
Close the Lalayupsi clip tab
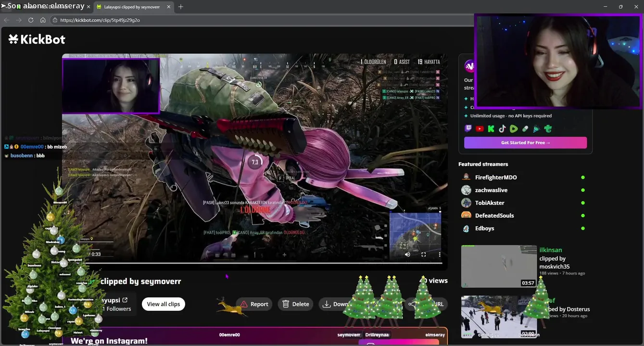168,7
